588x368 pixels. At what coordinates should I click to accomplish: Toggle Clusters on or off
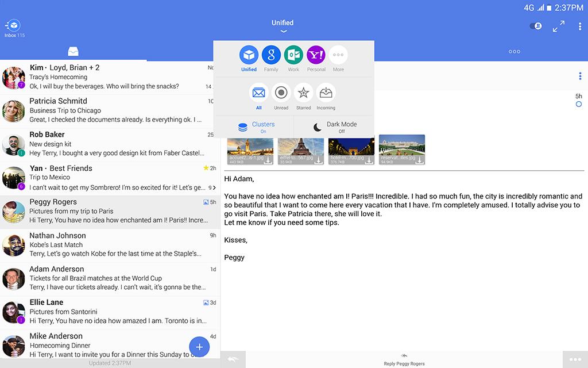254,126
